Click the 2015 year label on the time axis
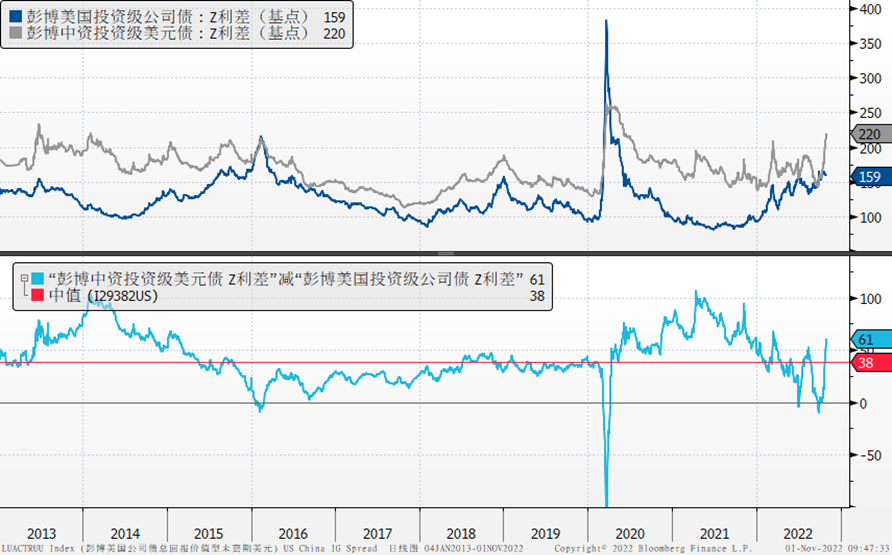892x555 pixels. pyautogui.click(x=209, y=534)
